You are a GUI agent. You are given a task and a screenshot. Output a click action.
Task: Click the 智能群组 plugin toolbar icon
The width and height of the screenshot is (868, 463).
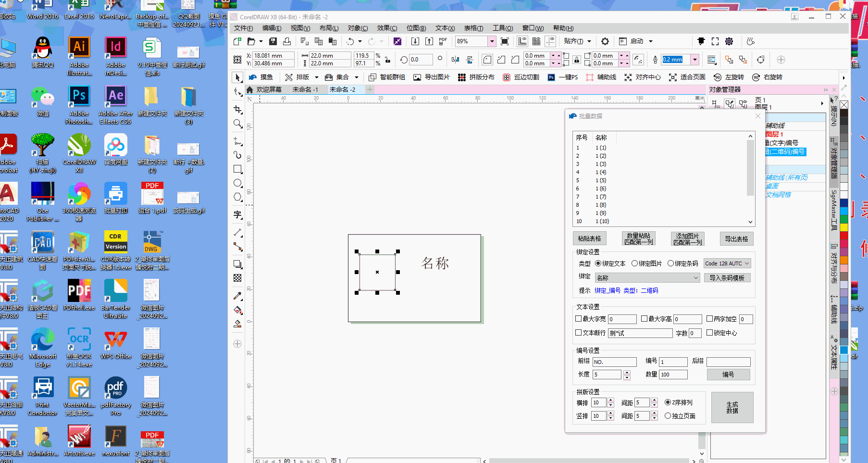387,77
